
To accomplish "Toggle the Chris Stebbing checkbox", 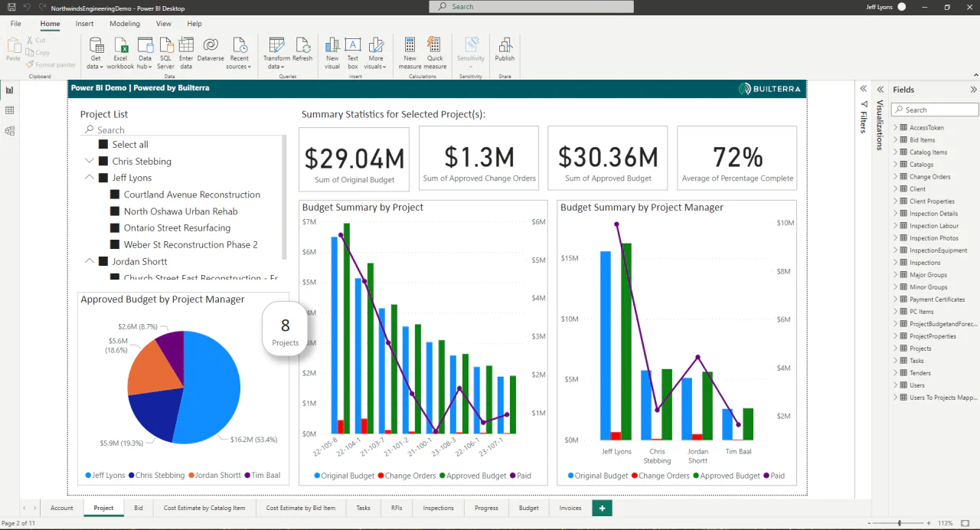I will pos(103,161).
